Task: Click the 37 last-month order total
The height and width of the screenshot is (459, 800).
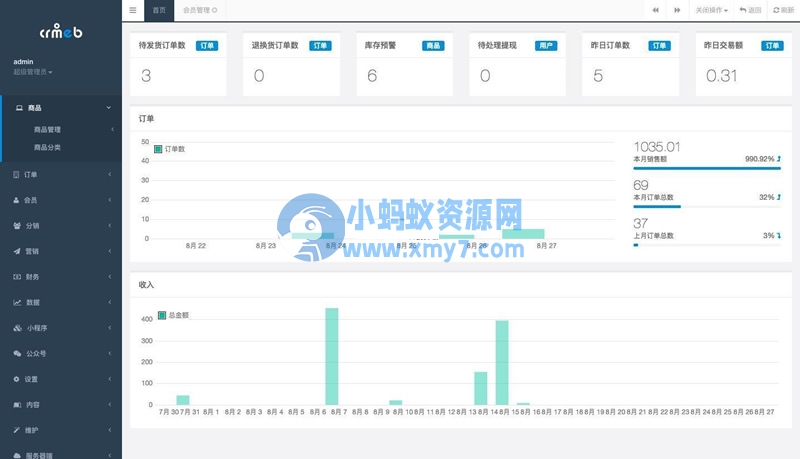Action: (x=641, y=223)
